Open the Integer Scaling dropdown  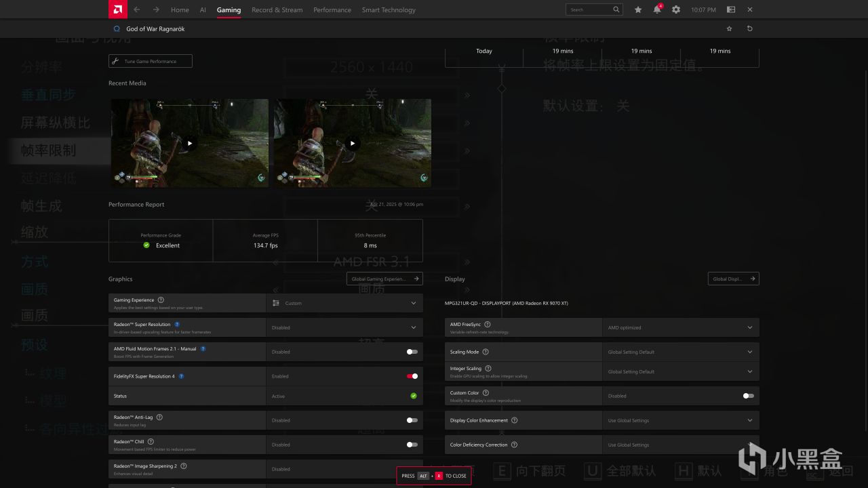(x=681, y=371)
